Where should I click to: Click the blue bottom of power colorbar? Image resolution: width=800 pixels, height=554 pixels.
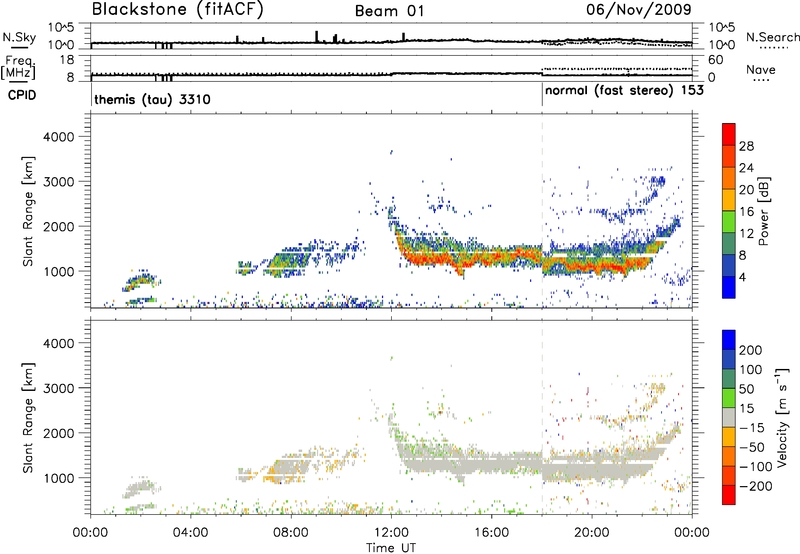tap(729, 287)
